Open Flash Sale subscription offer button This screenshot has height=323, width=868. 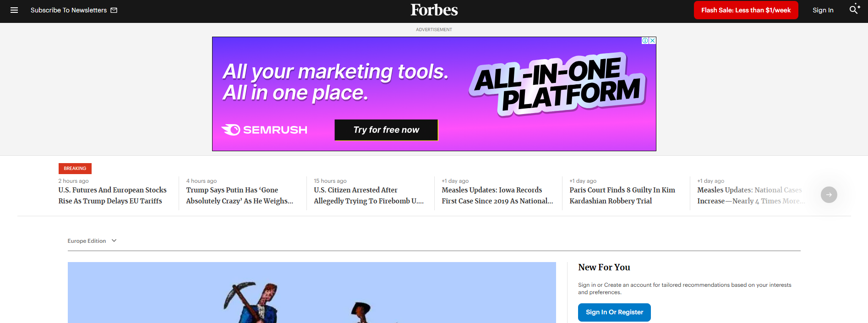(x=746, y=10)
